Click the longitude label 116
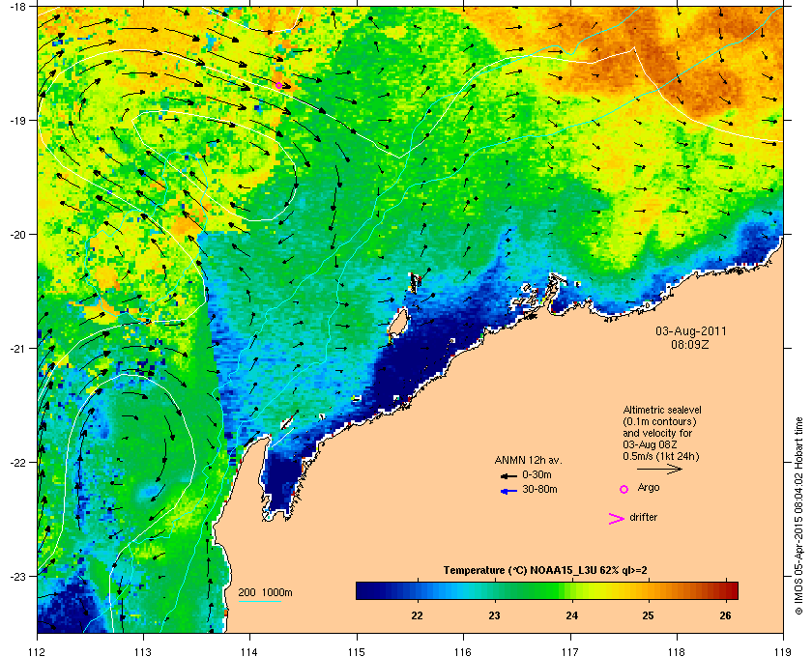The width and height of the screenshot is (812, 657). click(463, 652)
